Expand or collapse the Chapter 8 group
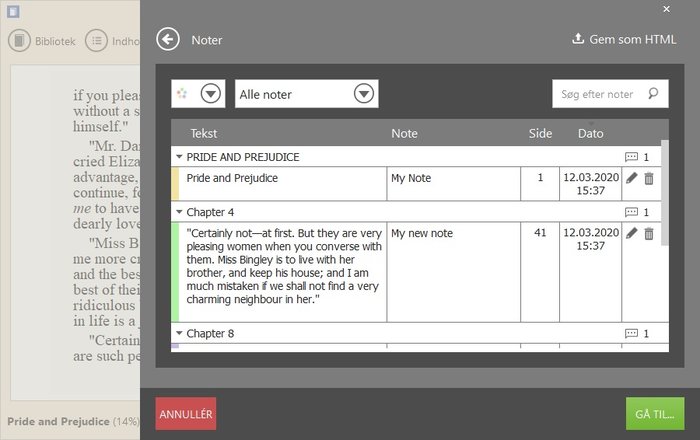 (x=179, y=333)
